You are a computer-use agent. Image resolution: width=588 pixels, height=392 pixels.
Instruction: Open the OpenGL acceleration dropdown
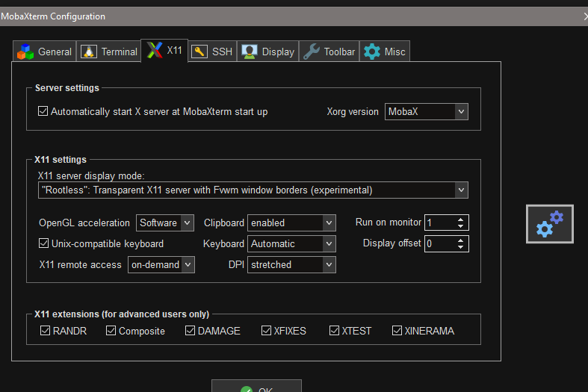coord(187,223)
